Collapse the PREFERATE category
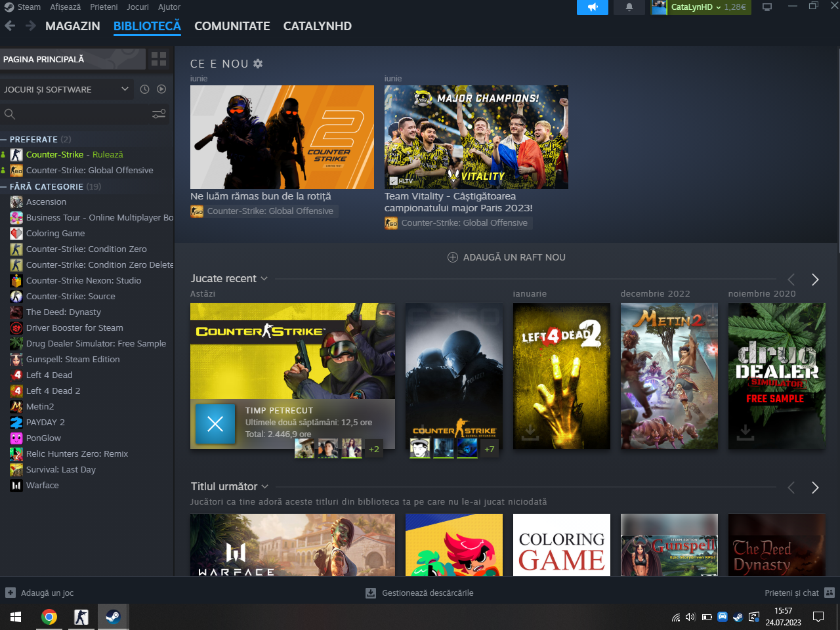The image size is (840, 630). tap(4, 140)
